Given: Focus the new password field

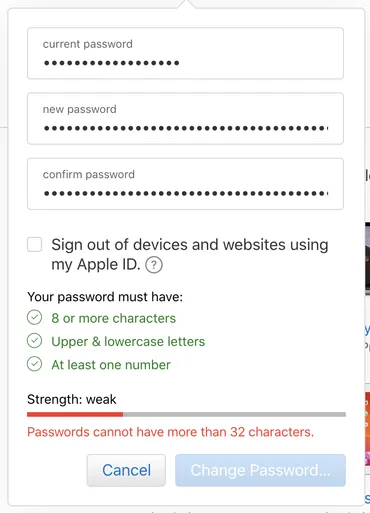Looking at the screenshot, I should coord(185,119).
